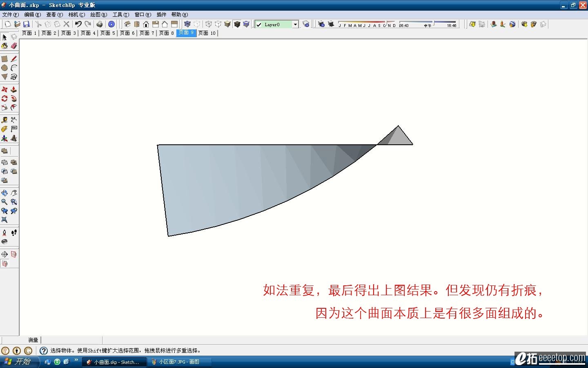Screen dimensions: 588x368
Task: Switch to 小区面7.JPG 画图 taskbar window
Action: point(180,362)
